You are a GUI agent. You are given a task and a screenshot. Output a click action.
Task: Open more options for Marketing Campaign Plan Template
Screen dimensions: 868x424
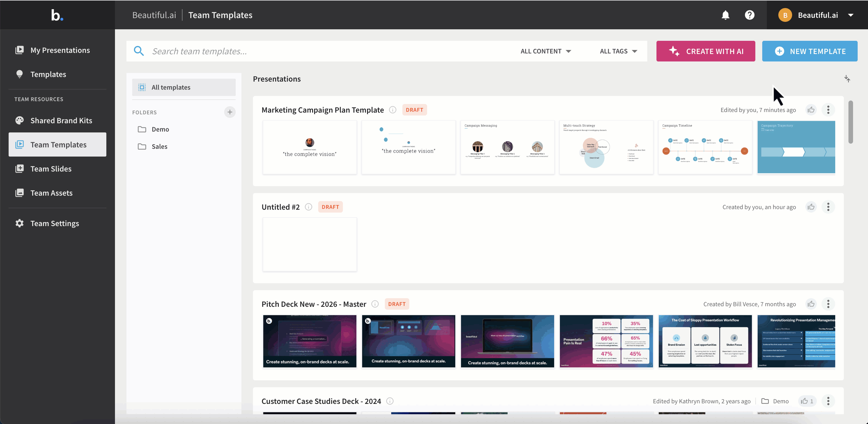828,110
